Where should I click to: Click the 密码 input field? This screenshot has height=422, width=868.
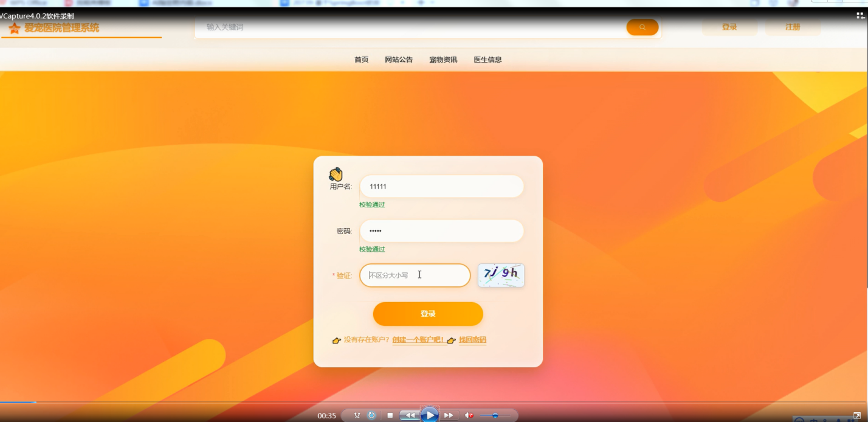coord(442,231)
